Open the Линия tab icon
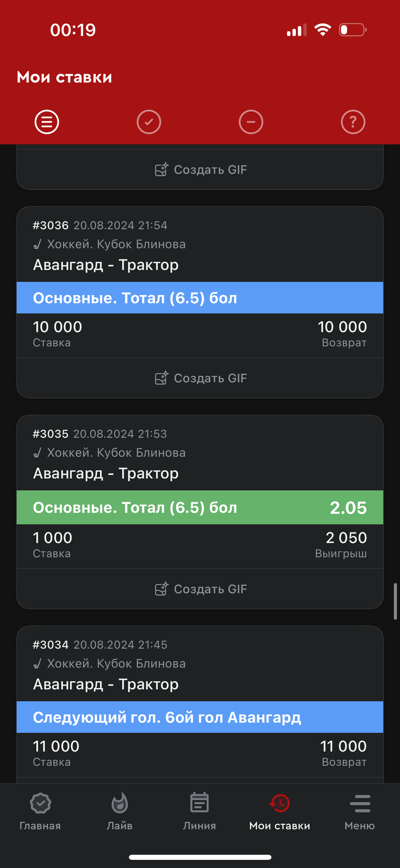 [x=199, y=803]
